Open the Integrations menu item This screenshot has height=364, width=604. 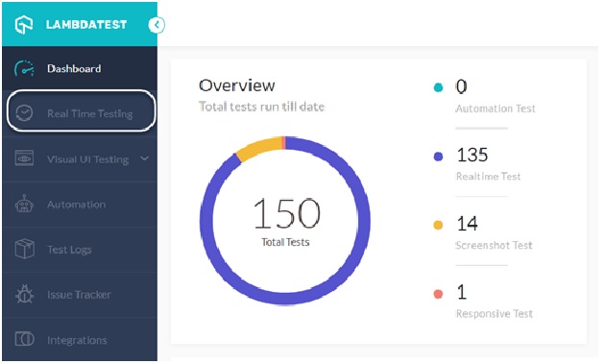tap(80, 340)
